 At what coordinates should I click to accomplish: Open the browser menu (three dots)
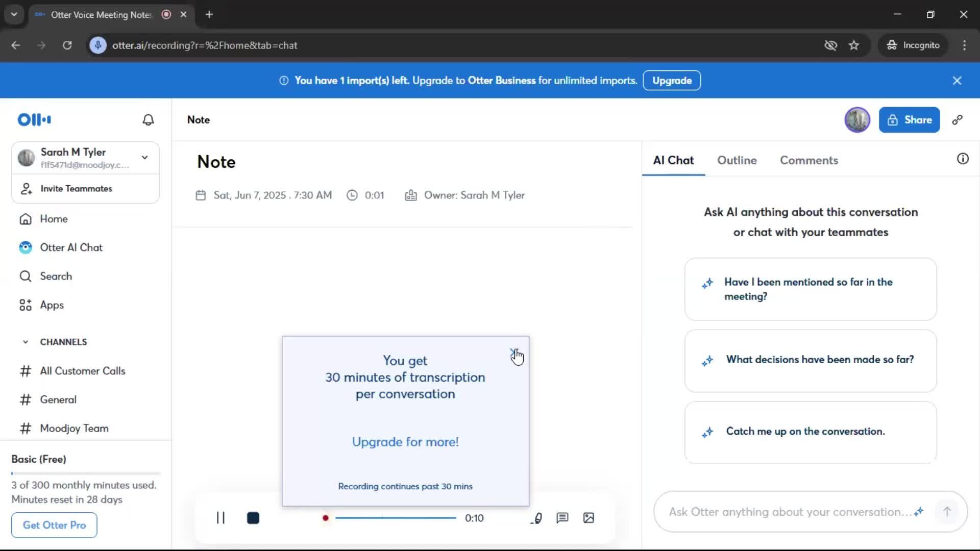click(964, 45)
